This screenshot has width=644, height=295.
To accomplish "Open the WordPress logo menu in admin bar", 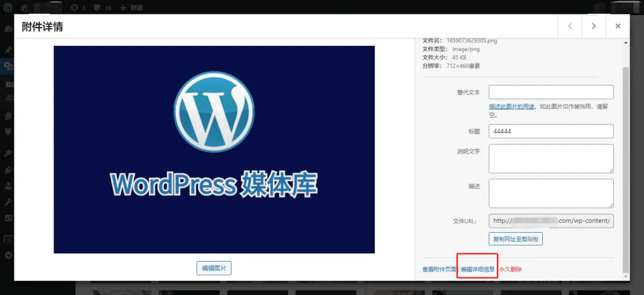I will (8, 8).
